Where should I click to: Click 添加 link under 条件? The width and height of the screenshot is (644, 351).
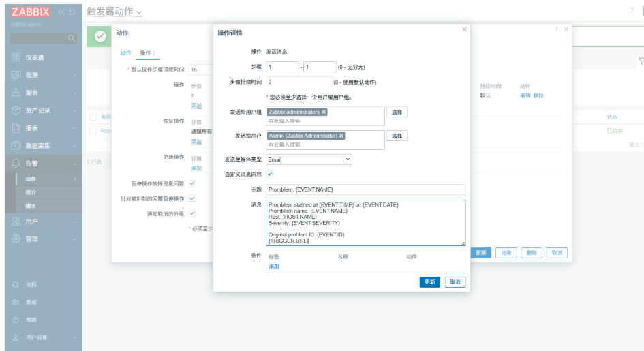click(x=274, y=266)
